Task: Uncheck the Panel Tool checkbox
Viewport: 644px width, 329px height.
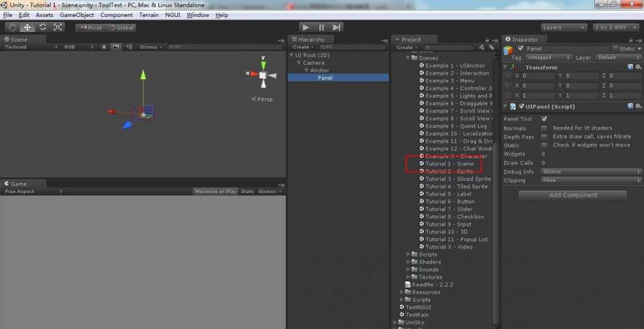Action: pos(544,119)
